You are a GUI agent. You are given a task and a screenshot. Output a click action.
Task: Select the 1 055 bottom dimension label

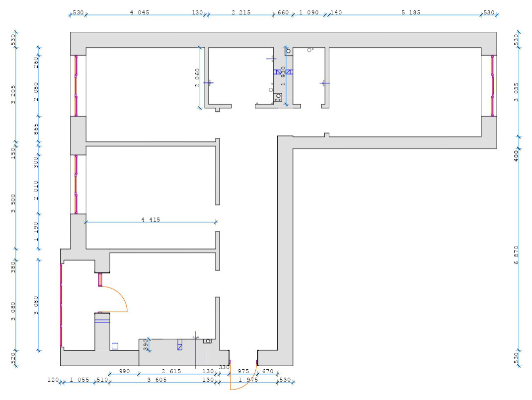tap(79, 380)
